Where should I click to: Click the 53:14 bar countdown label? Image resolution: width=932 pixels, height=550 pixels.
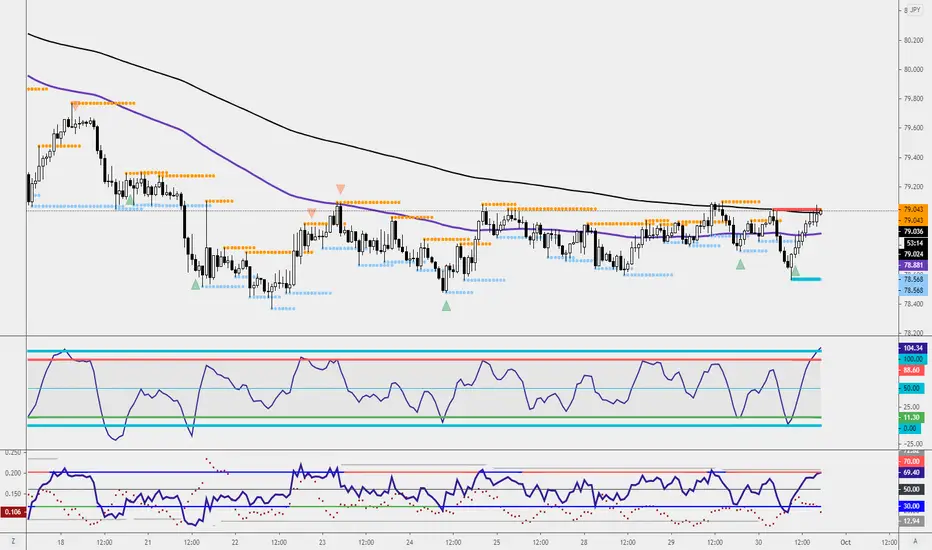(914, 243)
